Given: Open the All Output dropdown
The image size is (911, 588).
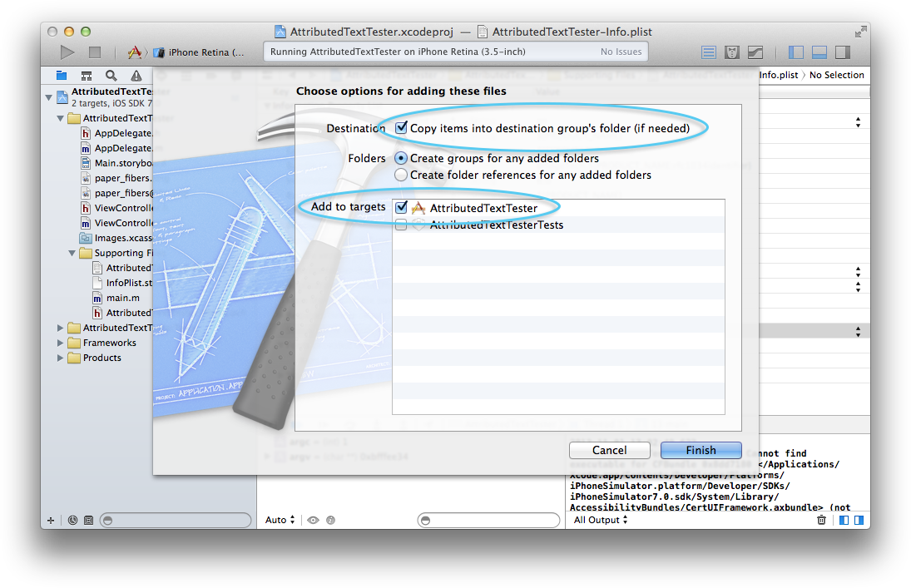Looking at the screenshot, I should click(601, 520).
